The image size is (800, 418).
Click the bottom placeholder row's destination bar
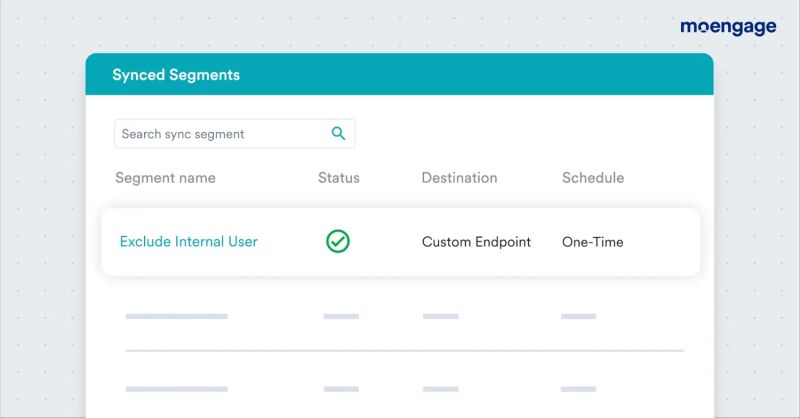click(440, 388)
